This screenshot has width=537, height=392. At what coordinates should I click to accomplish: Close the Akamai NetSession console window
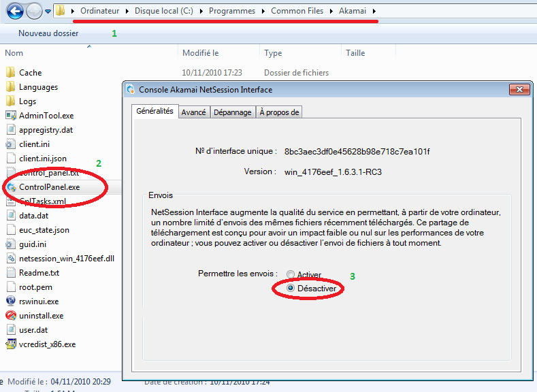pyautogui.click(x=519, y=89)
